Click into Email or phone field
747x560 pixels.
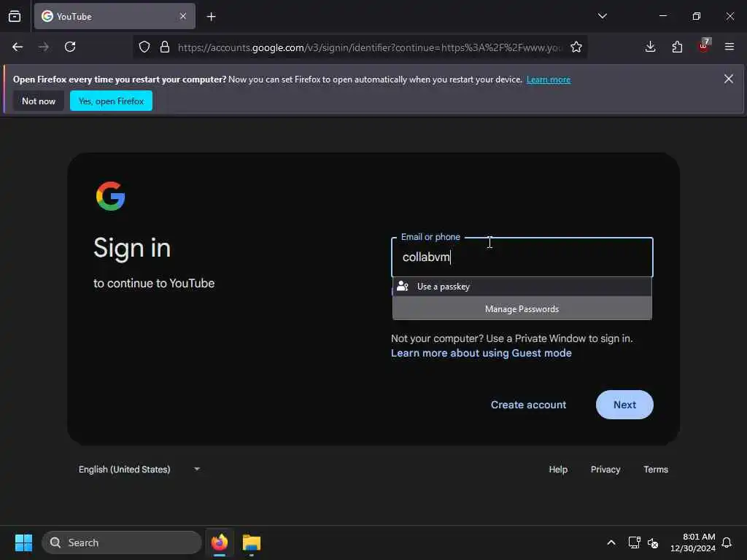tap(522, 257)
